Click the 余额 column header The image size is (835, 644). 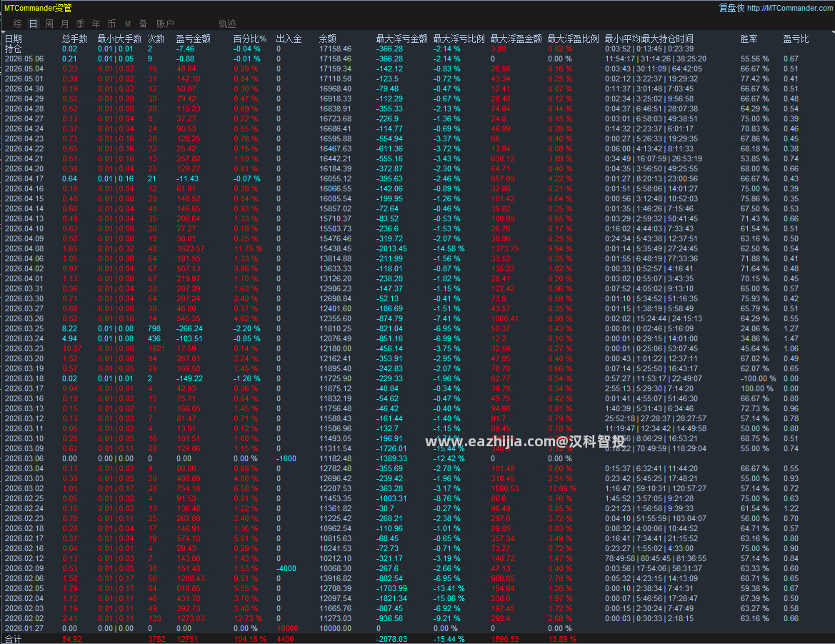click(x=328, y=39)
